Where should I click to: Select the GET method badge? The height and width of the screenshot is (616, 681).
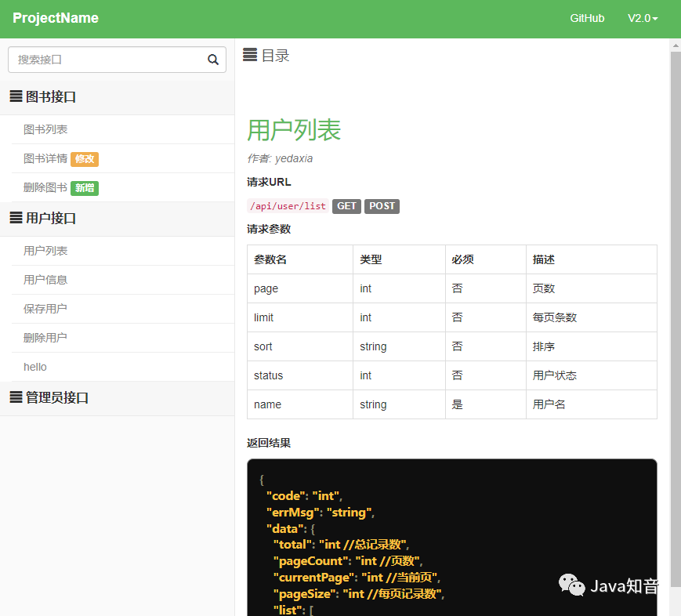coord(346,206)
